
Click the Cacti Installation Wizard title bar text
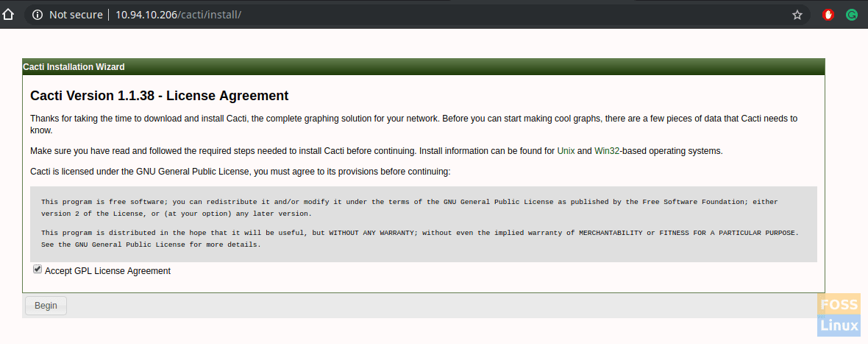point(74,67)
